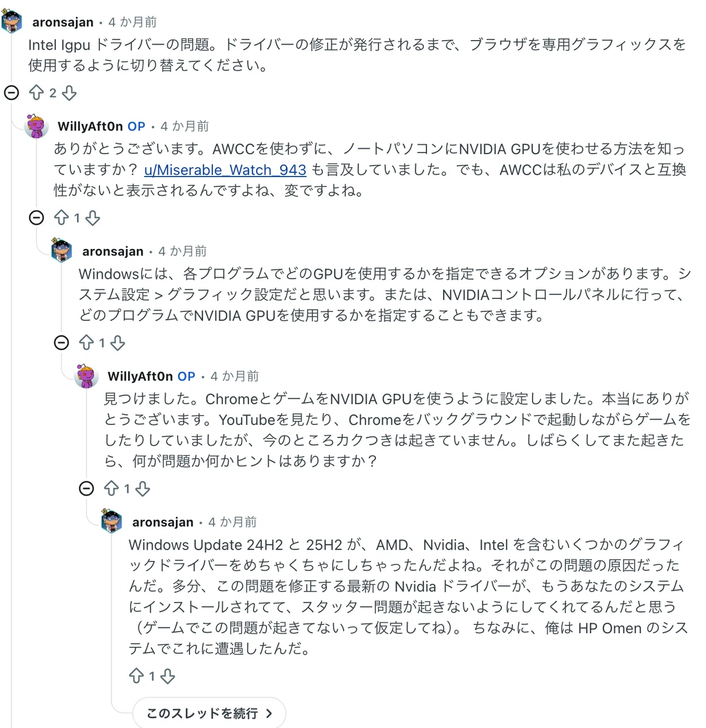Collapse aronsajan's graphics settings reply thread
Image resolution: width=706 pixels, height=728 pixels.
click(61, 343)
